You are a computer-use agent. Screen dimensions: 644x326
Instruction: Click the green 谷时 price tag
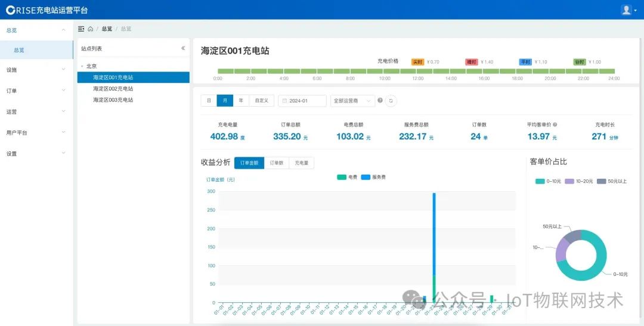point(580,62)
